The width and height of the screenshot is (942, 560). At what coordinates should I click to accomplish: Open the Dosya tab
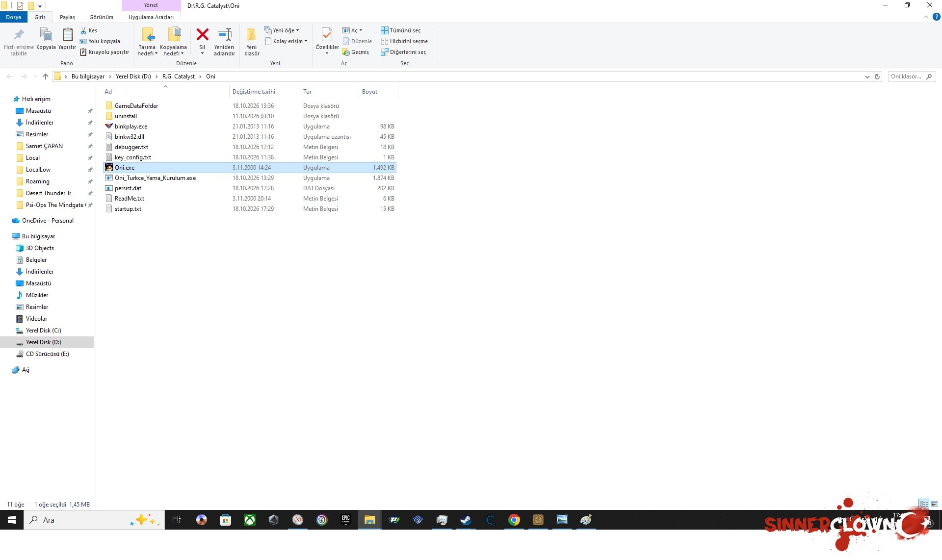point(14,17)
